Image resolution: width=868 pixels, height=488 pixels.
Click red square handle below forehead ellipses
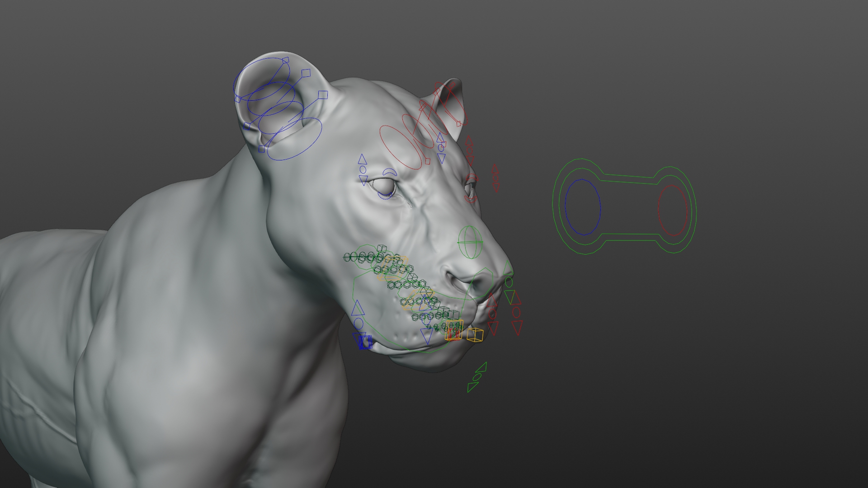[x=428, y=161]
